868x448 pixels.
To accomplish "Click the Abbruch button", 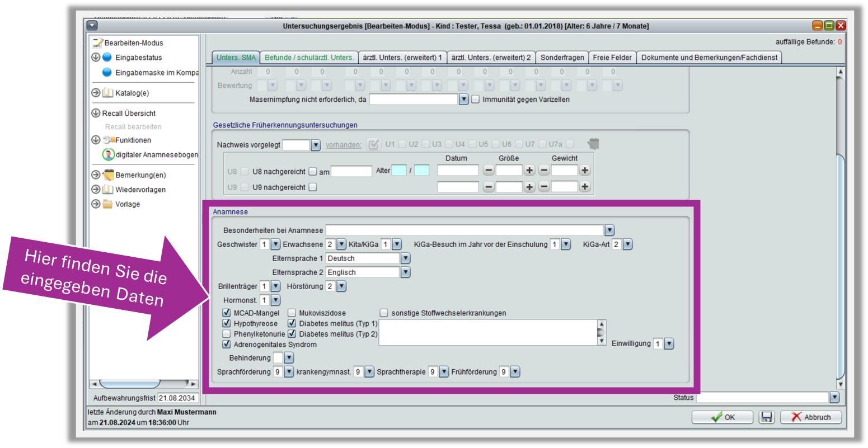I will tap(810, 417).
